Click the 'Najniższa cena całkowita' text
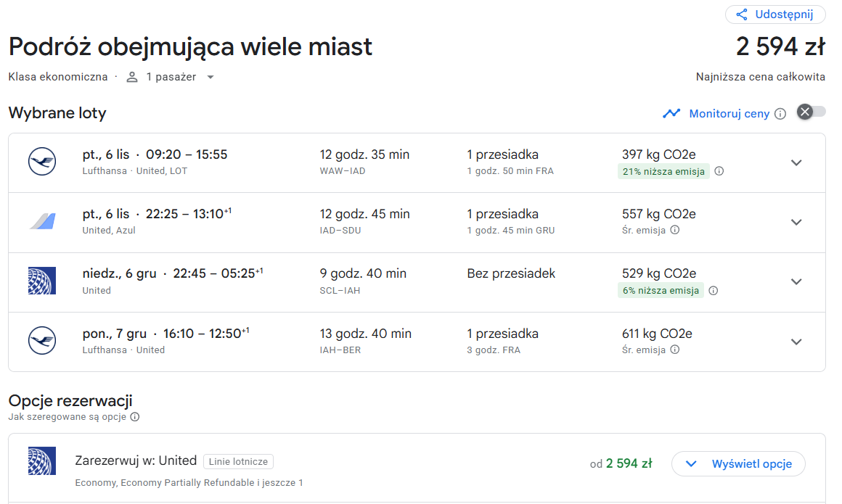 pyautogui.click(x=761, y=77)
